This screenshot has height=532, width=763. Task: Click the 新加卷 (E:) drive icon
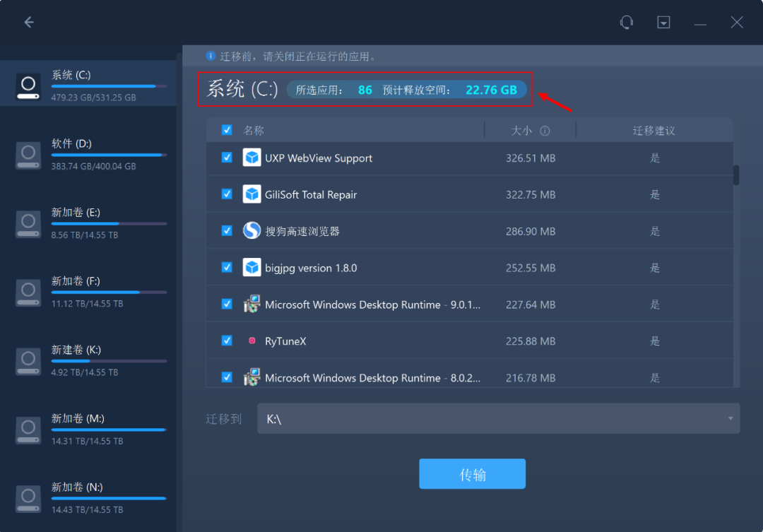click(28, 224)
